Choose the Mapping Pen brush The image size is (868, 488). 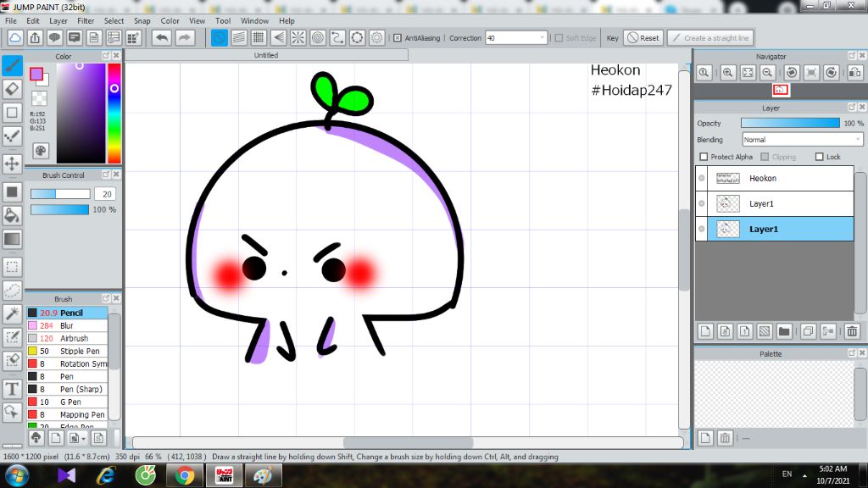coord(67,414)
